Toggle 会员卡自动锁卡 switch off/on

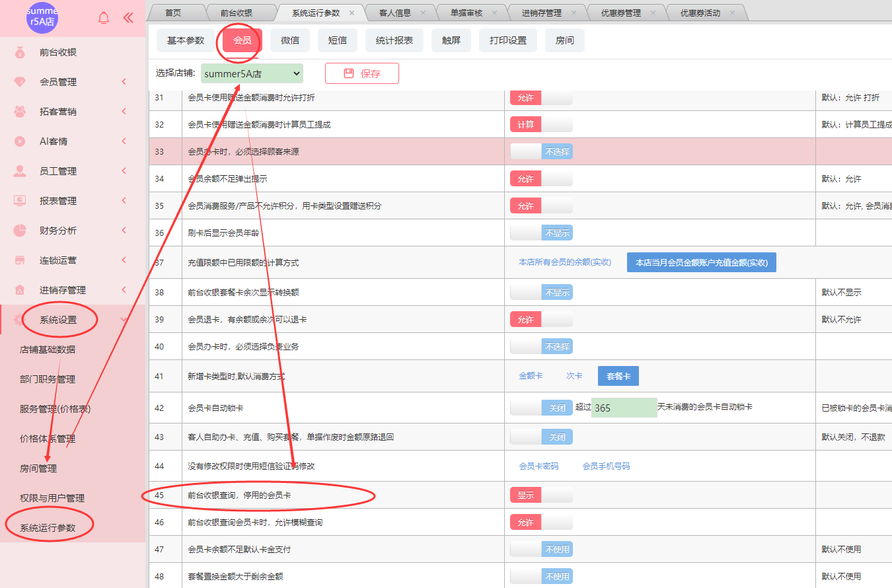click(x=541, y=408)
